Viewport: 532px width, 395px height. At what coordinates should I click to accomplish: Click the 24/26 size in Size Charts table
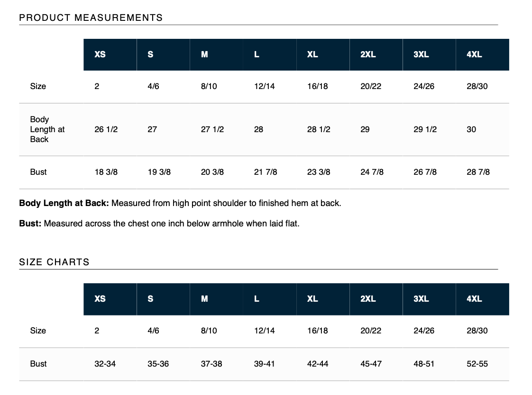point(424,331)
